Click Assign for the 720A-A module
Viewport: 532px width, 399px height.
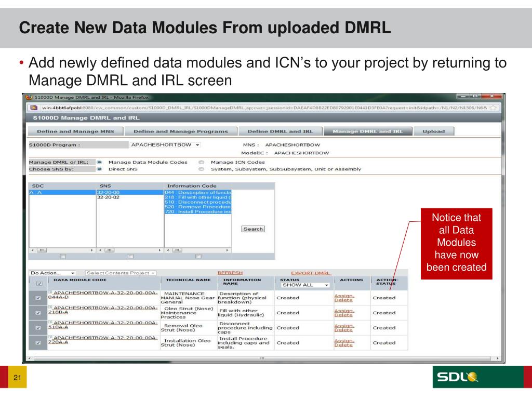point(344,341)
